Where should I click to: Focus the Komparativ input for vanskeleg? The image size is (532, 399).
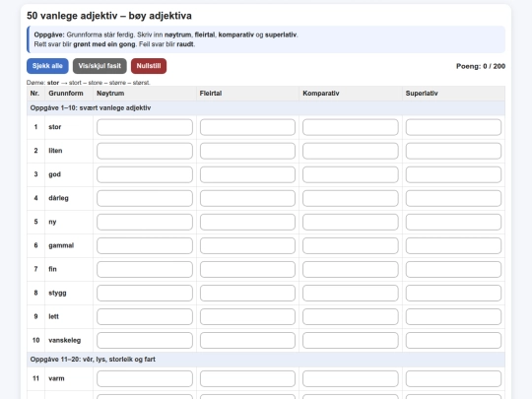coord(351,340)
